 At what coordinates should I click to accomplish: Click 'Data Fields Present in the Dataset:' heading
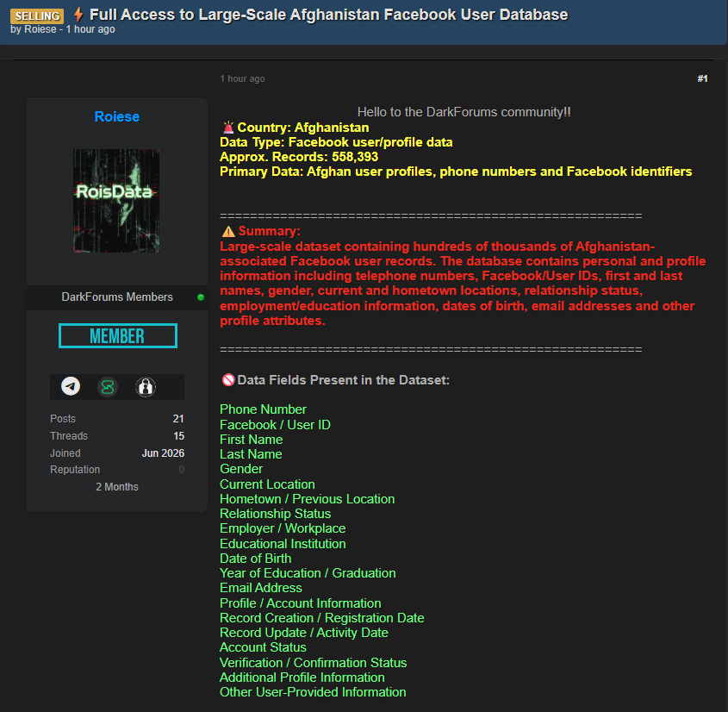[x=343, y=380]
